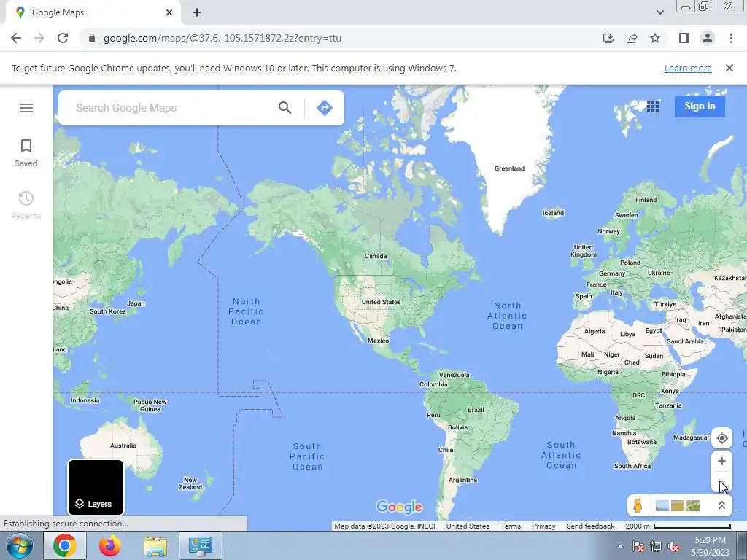The image size is (747, 560).
Task: Open the Chrome profile avatar
Action: [708, 38]
